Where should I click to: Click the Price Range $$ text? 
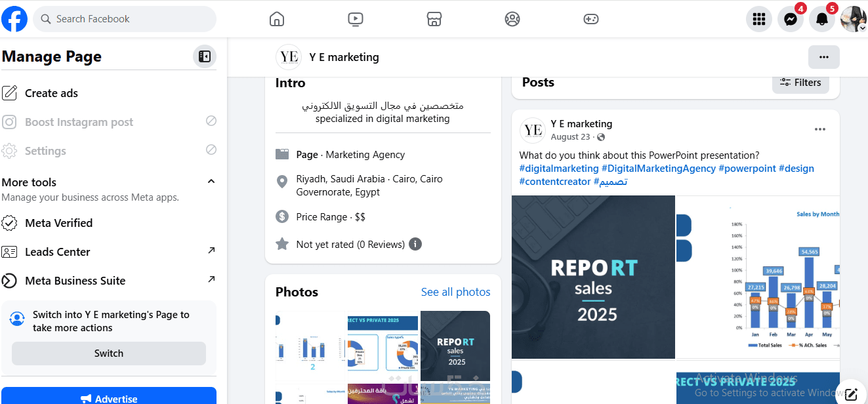pyautogui.click(x=331, y=216)
